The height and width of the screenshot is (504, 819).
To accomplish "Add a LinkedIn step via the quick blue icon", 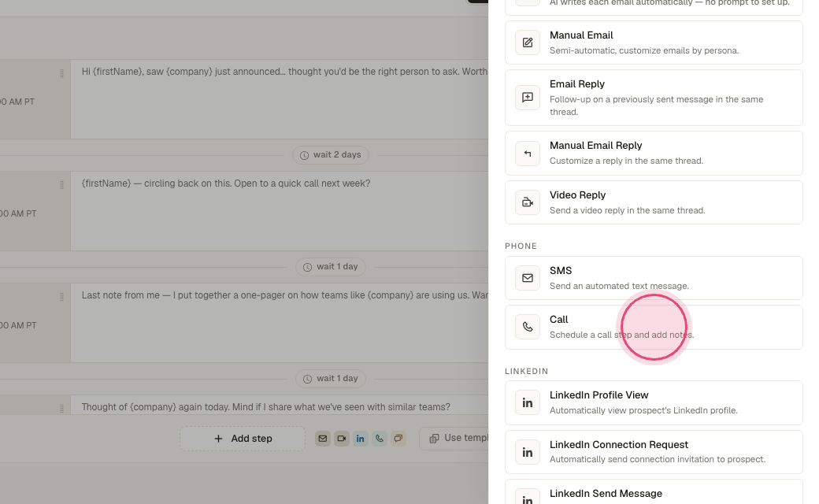I will (361, 439).
